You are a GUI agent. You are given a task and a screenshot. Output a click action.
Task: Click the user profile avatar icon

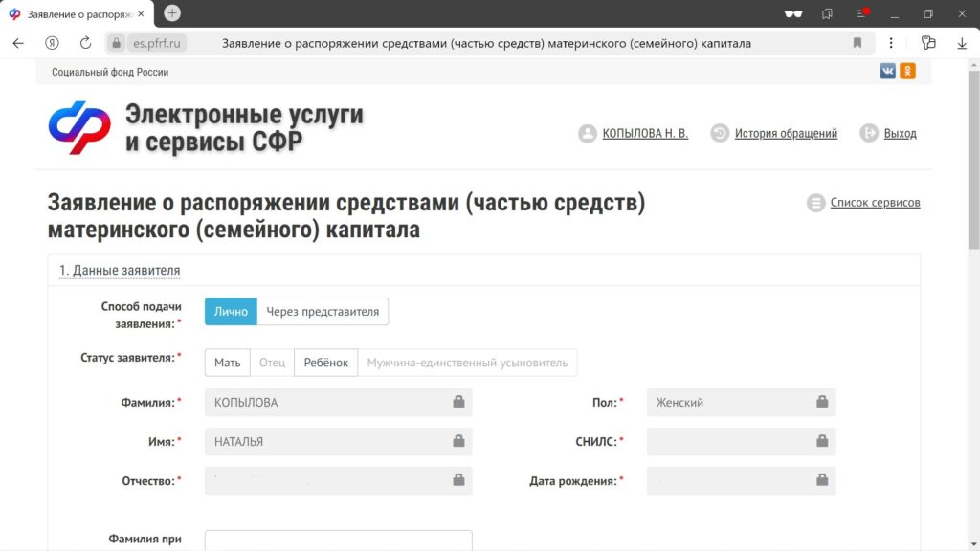pos(588,133)
